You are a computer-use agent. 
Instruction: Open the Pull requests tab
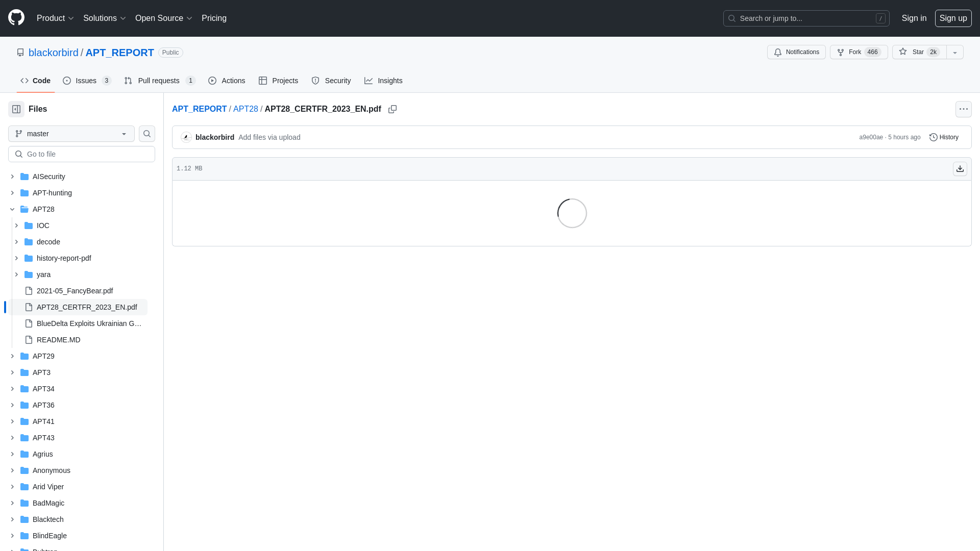tap(160, 81)
